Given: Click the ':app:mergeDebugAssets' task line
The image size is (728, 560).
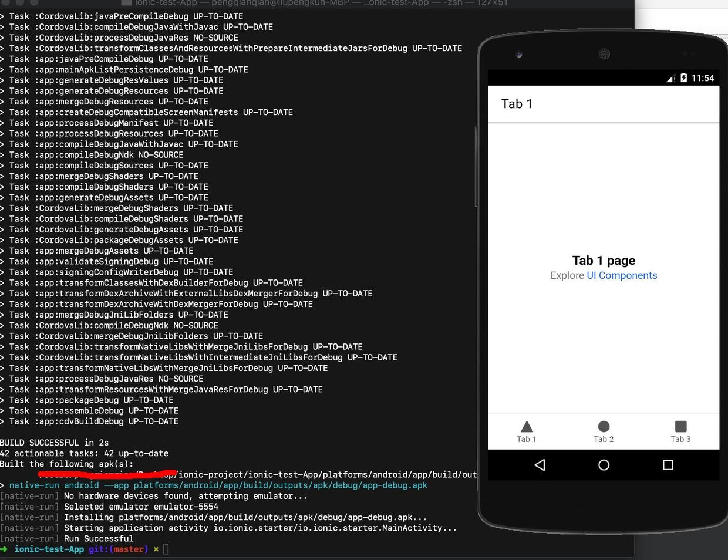Looking at the screenshot, I should pyautogui.click(x=97, y=251).
